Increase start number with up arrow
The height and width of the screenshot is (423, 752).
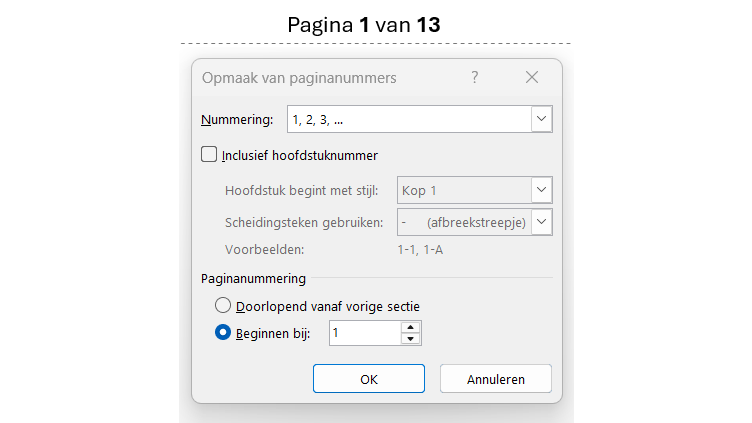[410, 327]
